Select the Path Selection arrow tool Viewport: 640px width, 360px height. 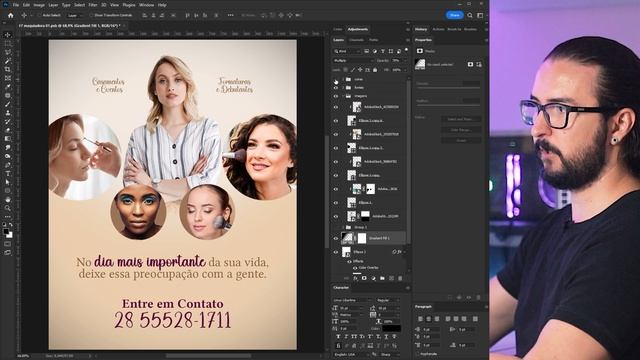click(x=7, y=182)
